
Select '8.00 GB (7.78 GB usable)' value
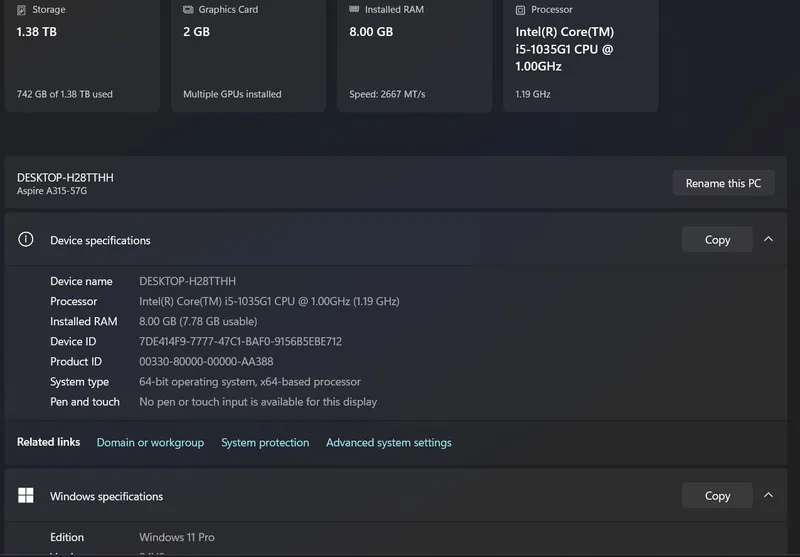click(x=198, y=321)
